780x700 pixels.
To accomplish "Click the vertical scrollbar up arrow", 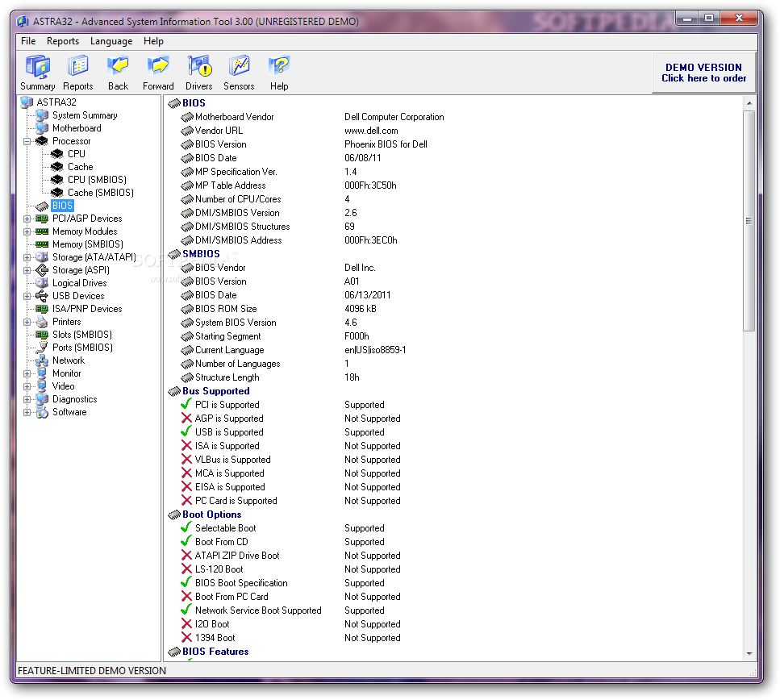I will click(749, 103).
